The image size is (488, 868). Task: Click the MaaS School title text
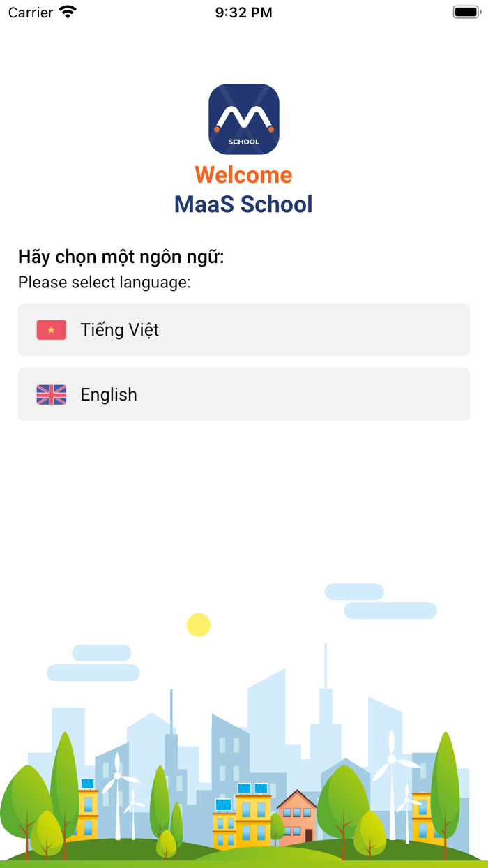244,204
